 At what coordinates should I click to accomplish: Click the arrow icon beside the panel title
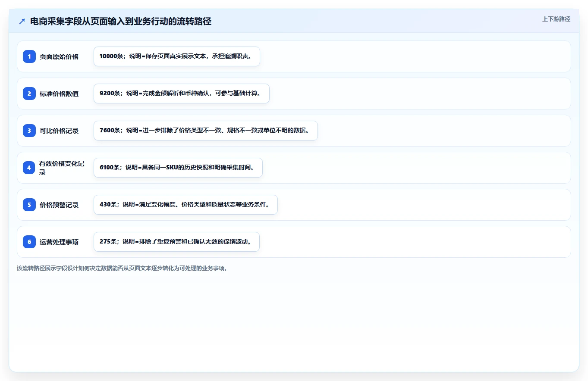pyautogui.click(x=22, y=22)
